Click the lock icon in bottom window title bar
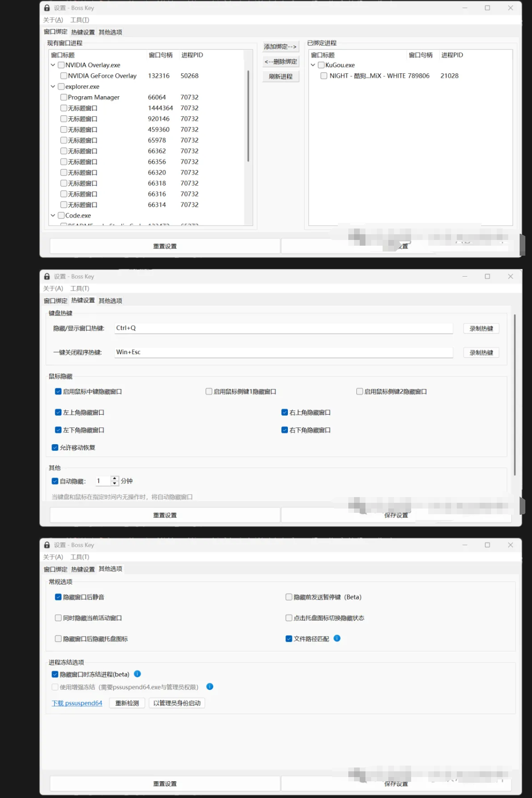532x798 pixels. [47, 545]
